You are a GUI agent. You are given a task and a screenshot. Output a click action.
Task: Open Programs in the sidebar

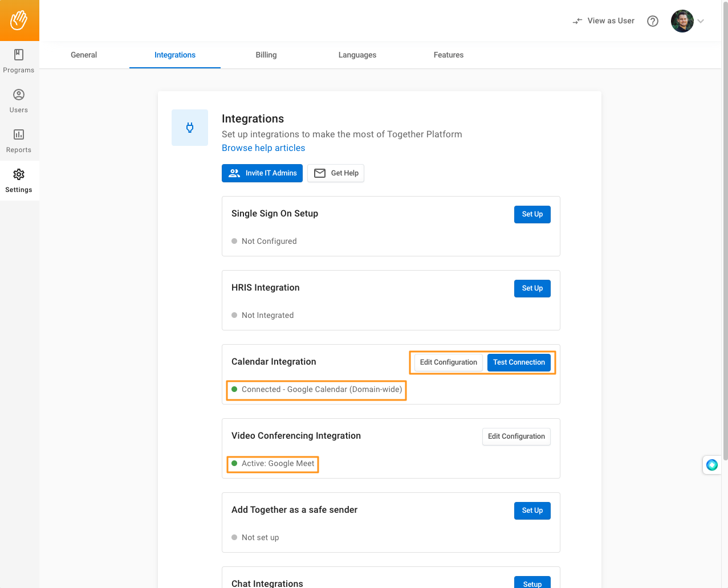pos(19,61)
